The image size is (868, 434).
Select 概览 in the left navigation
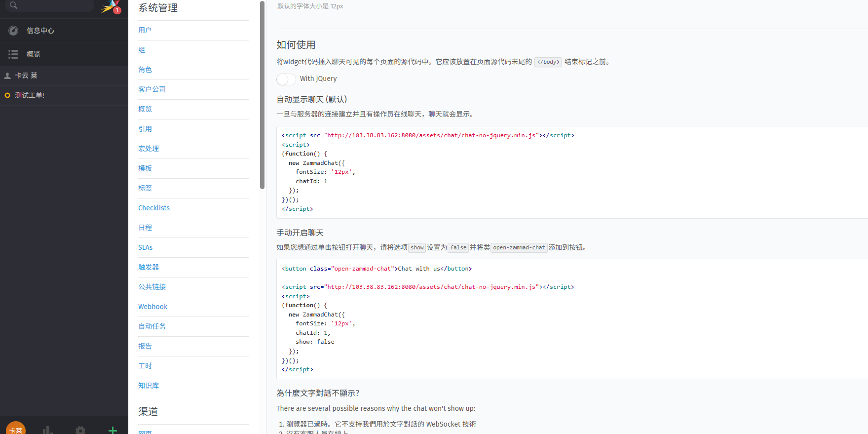(34, 54)
